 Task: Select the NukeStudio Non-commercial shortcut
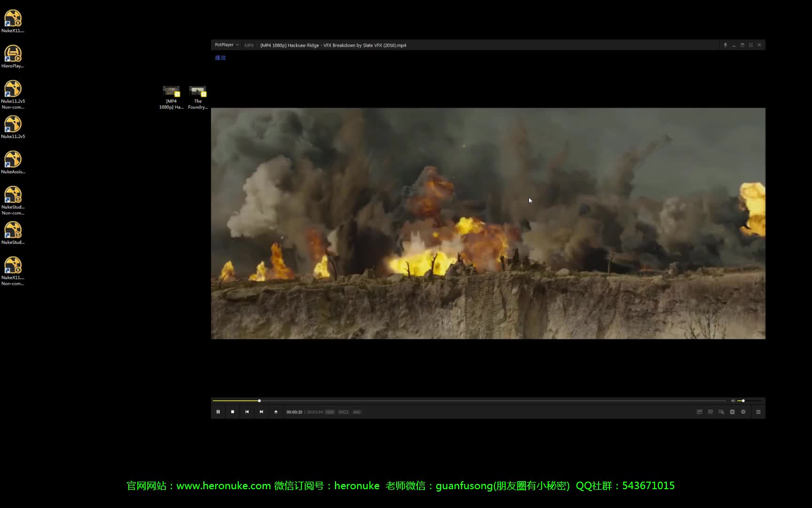coord(13,200)
